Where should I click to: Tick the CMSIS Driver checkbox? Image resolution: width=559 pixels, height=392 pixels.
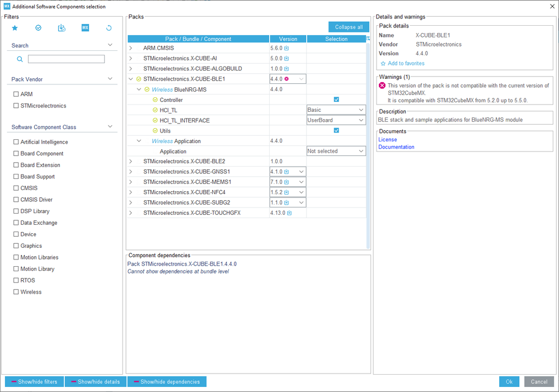point(16,200)
